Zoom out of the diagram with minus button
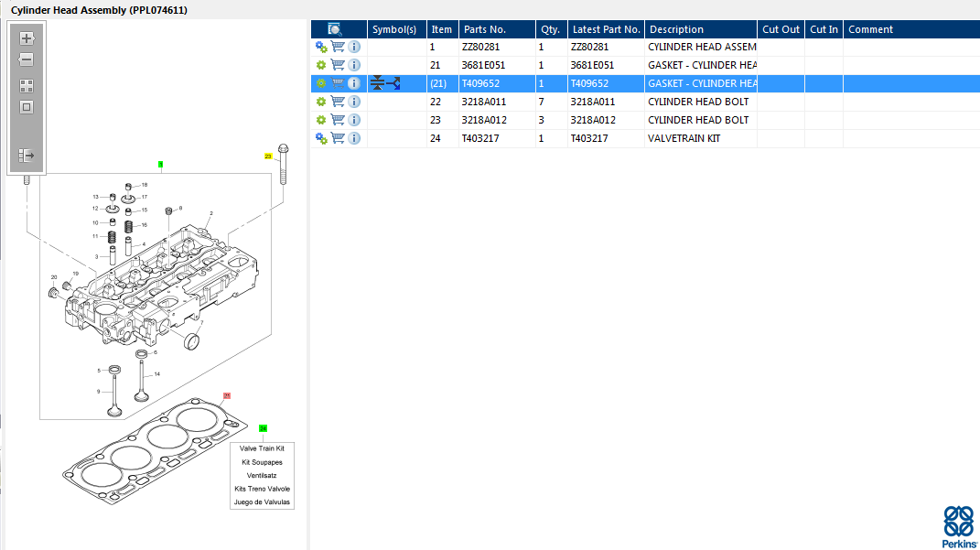The height and width of the screenshot is (550, 980). click(x=27, y=59)
